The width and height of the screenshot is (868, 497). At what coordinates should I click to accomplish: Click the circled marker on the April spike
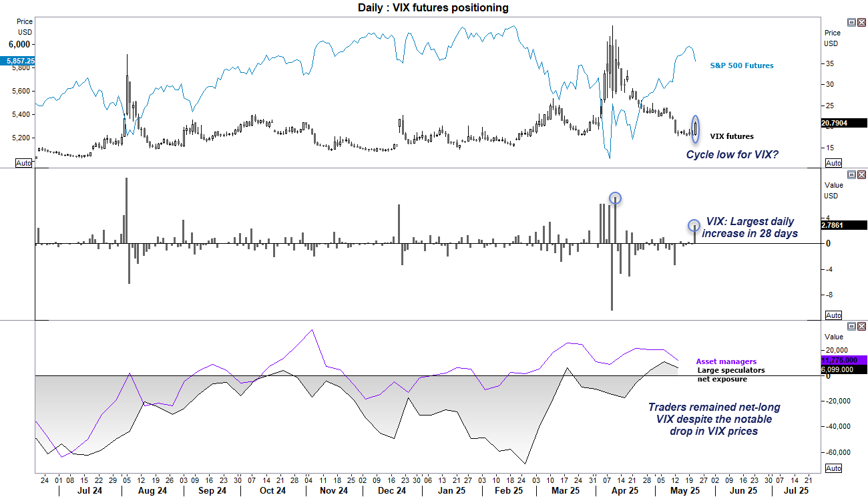(615, 198)
